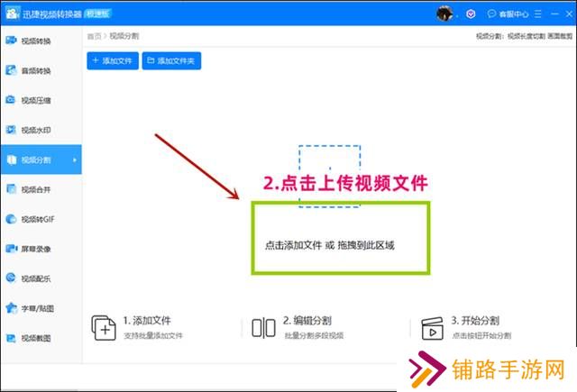577x392 pixels.
Task: Select the 音频转换 sidebar item
Action: (36, 70)
